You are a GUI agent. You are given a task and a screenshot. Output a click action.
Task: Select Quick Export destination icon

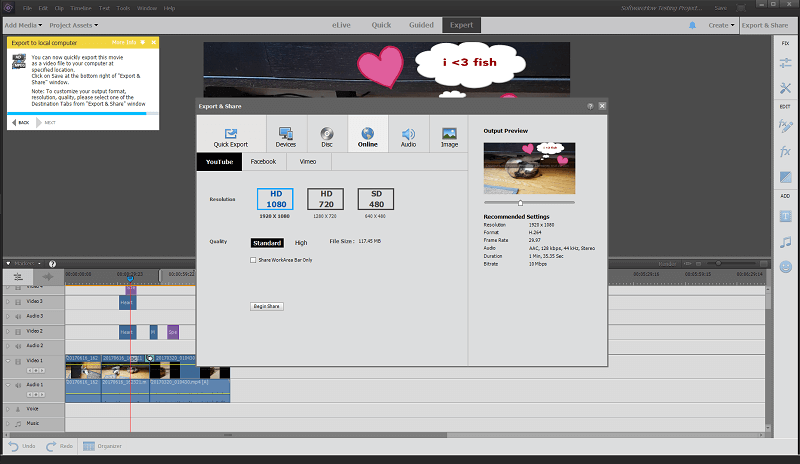click(231, 134)
